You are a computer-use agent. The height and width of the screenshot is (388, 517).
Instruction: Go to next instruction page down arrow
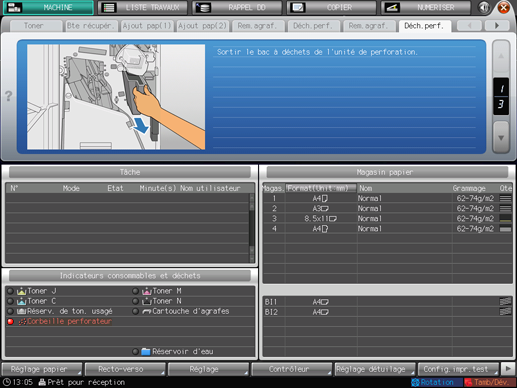[501, 137]
